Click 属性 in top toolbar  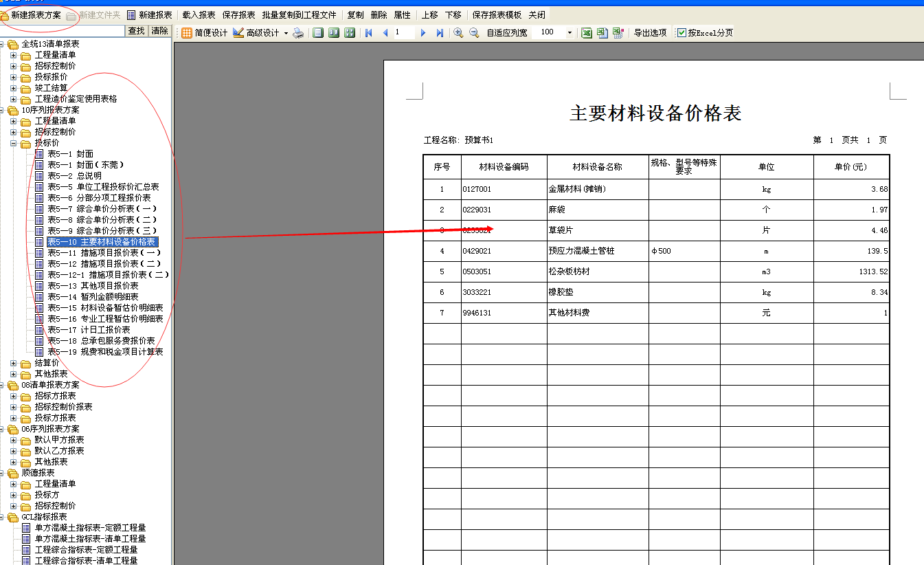402,14
